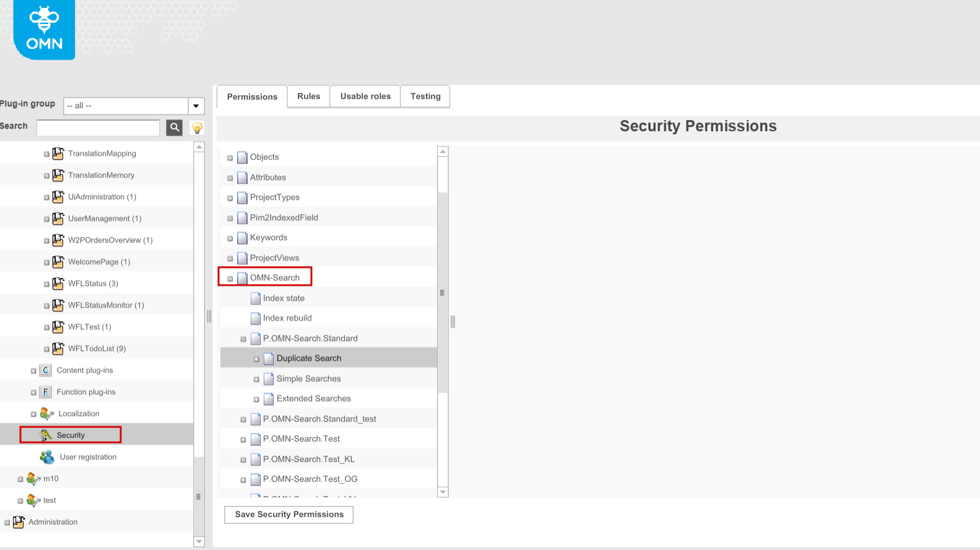Click the document icon next to OMN-Search
The height and width of the screenshot is (550, 980).
[241, 277]
